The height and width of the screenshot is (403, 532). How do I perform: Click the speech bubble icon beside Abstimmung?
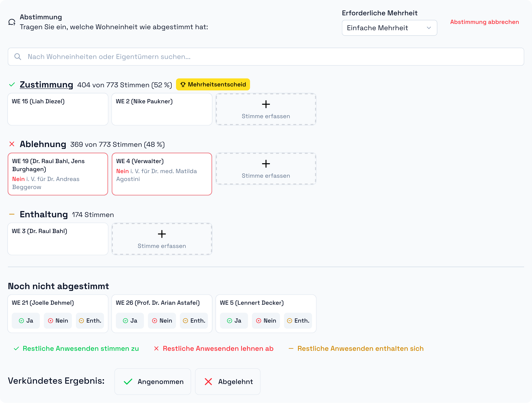(x=12, y=22)
